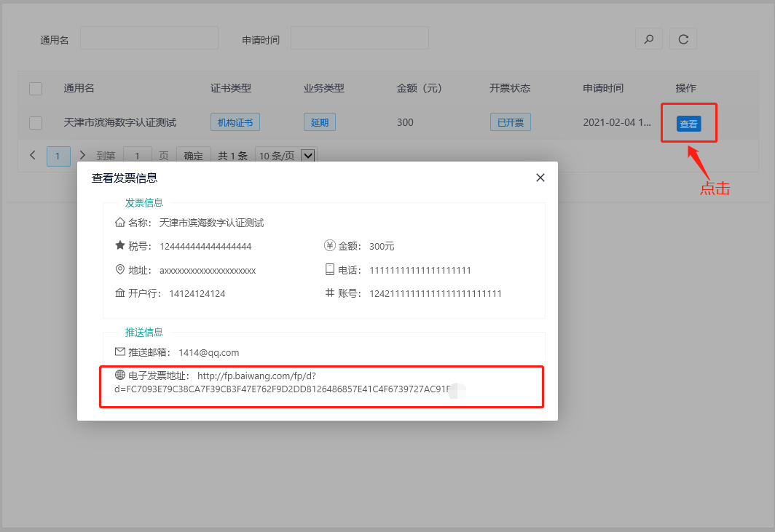Click the refresh reset icon button
This screenshot has height=532, width=775.
tap(683, 39)
